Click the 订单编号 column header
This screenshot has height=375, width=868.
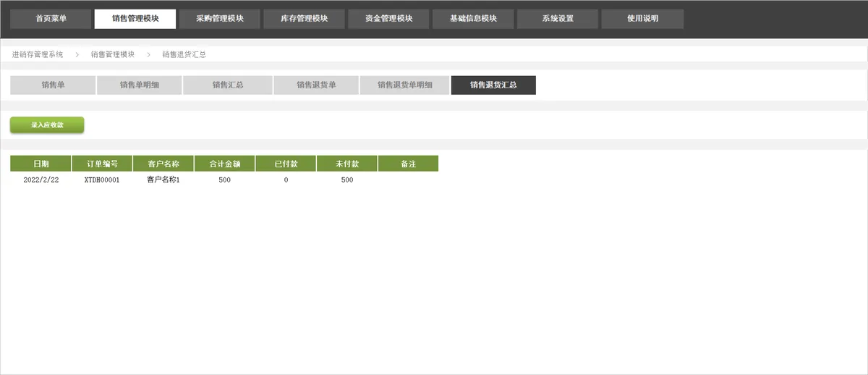[102, 164]
